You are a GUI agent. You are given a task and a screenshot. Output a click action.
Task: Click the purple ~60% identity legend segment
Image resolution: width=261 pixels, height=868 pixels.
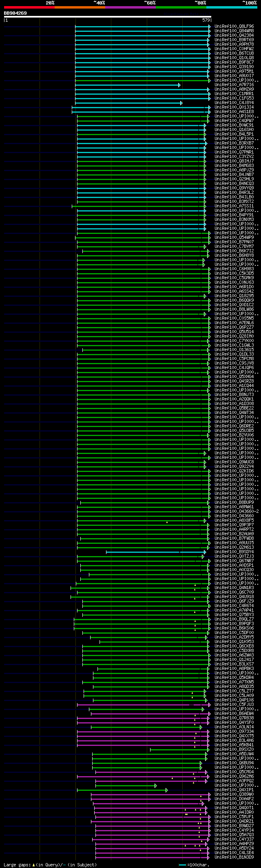tap(130, 7)
